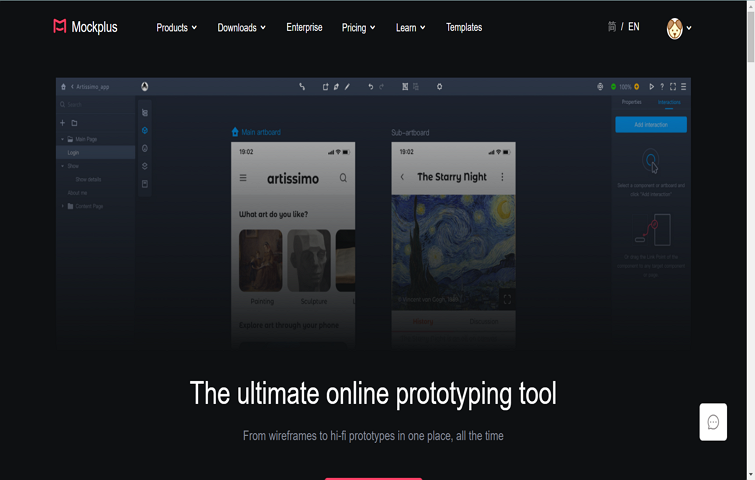Screen dimensions: 755x480
Task: Click the expand icon on the Starry Night image
Action: click(507, 299)
